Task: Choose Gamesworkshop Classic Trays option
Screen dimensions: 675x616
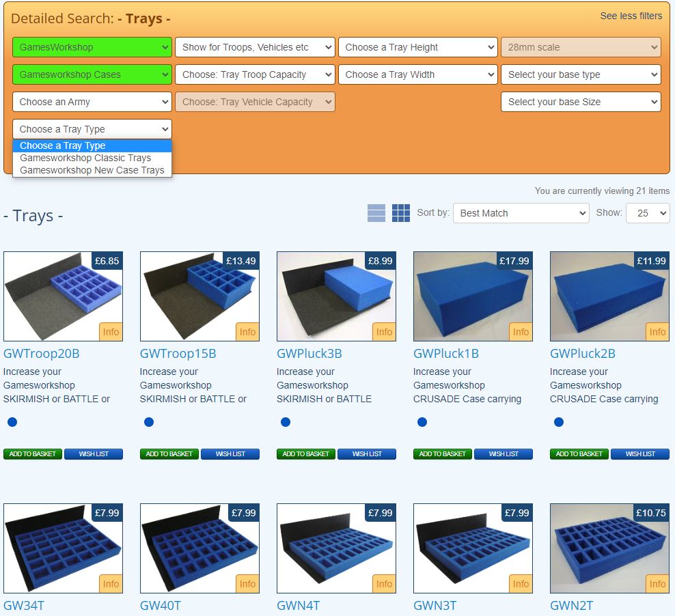Action: pos(85,158)
